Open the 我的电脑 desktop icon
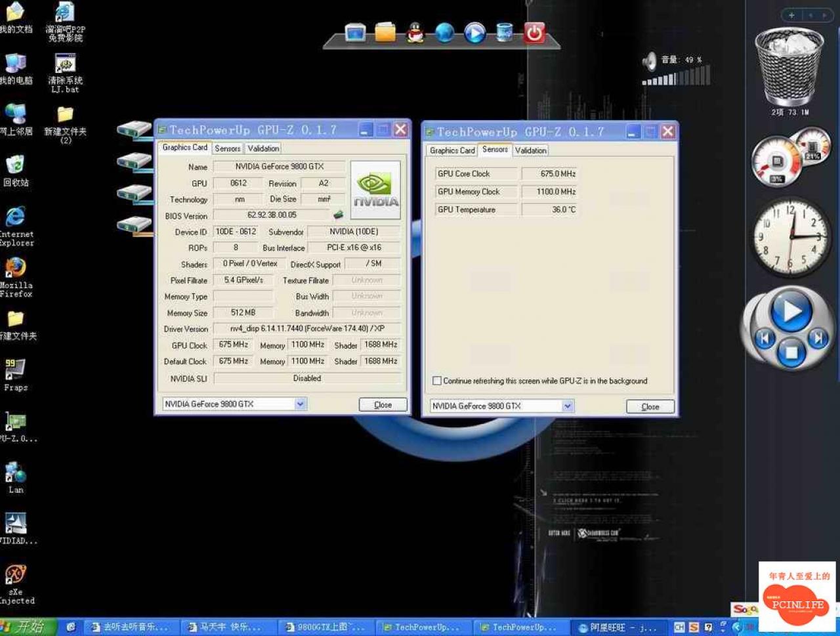840x636 pixels. (16, 68)
